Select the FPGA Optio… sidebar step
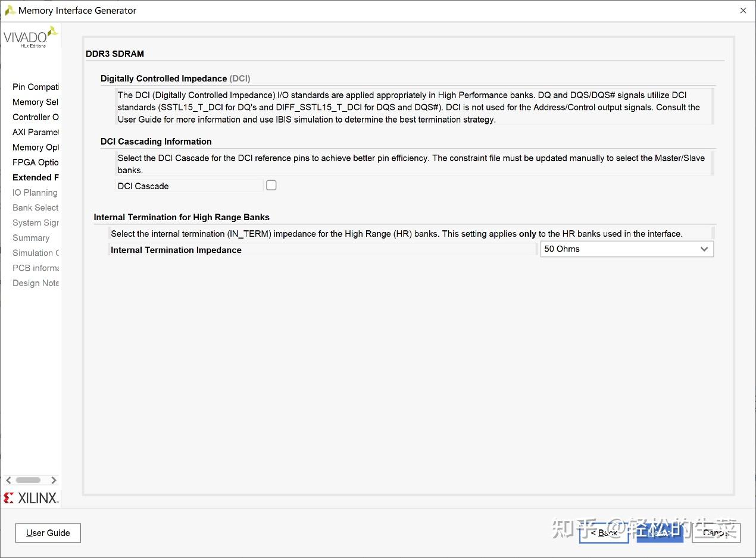This screenshot has height=558, width=756. (x=36, y=162)
